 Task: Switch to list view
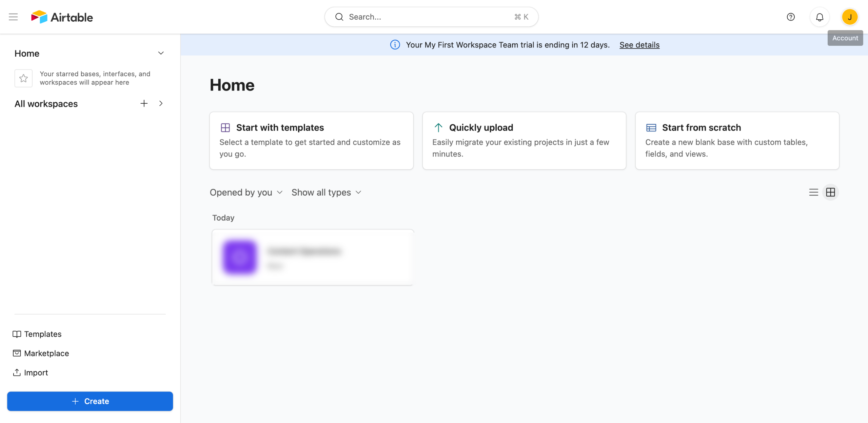(813, 193)
